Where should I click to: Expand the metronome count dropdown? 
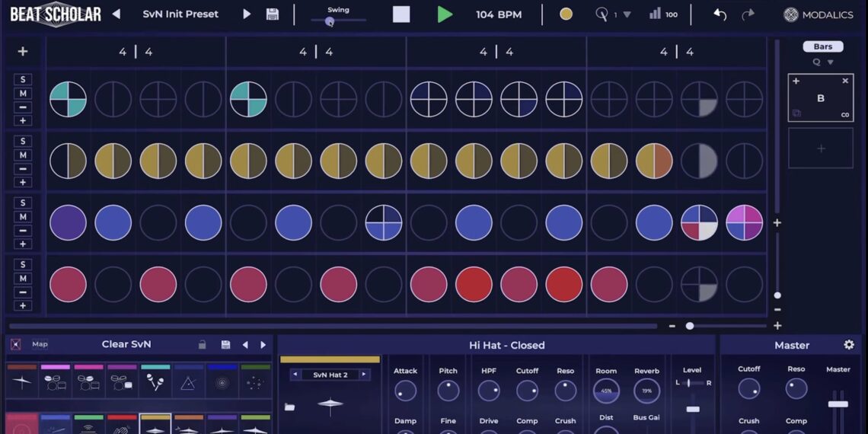point(627,14)
